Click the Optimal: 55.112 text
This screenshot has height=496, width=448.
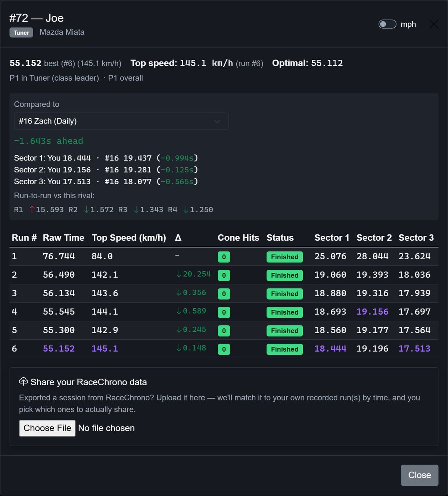click(307, 63)
